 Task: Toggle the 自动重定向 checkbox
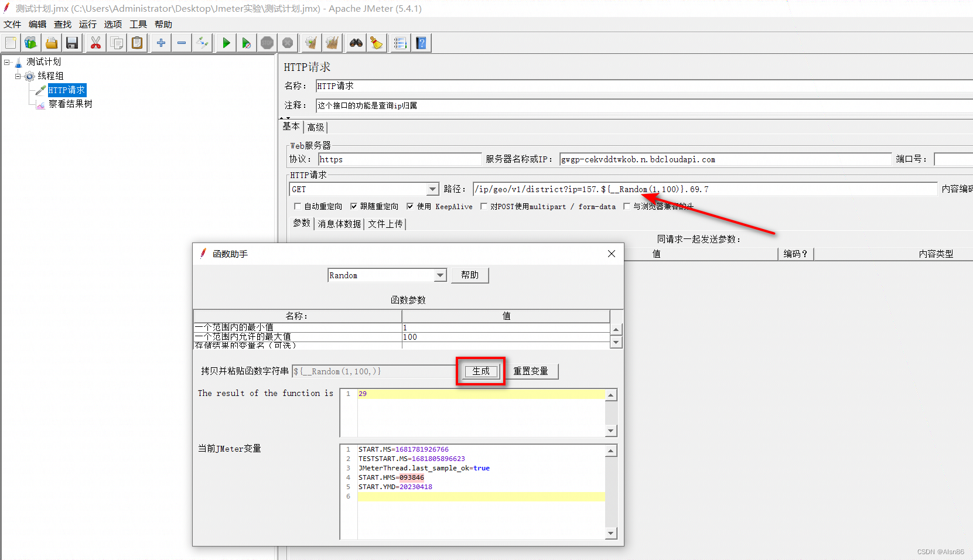298,206
